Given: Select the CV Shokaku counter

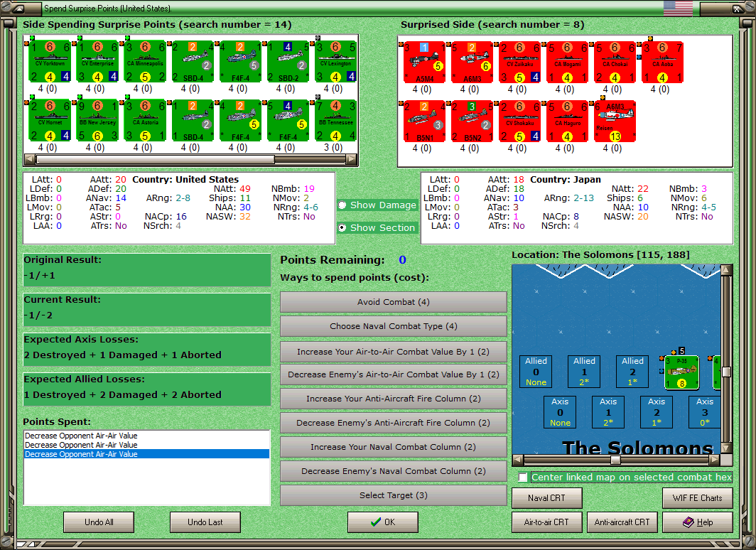Looking at the screenshot, I should coord(520,122).
